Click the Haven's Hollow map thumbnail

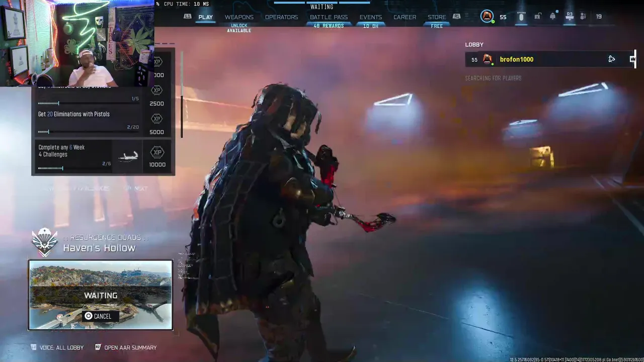101,295
